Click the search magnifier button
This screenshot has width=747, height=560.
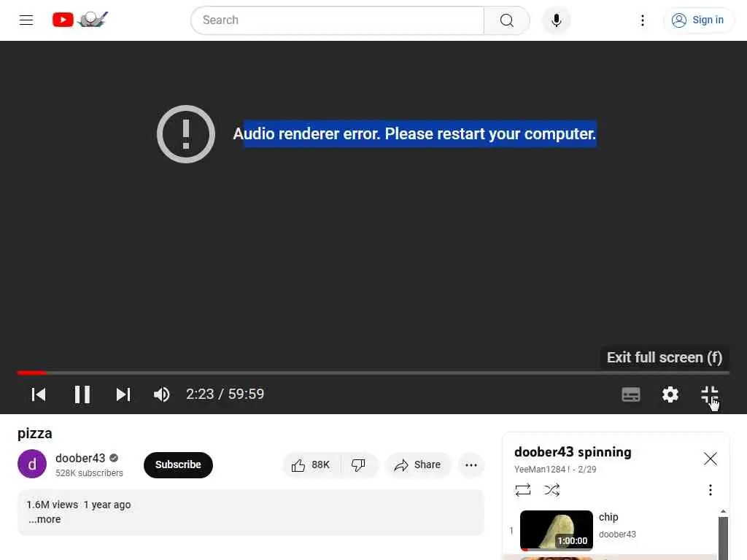pos(506,20)
